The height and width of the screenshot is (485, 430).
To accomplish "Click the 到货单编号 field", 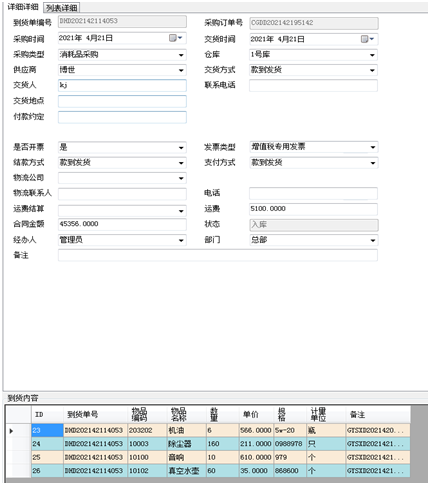I will tap(122, 21).
